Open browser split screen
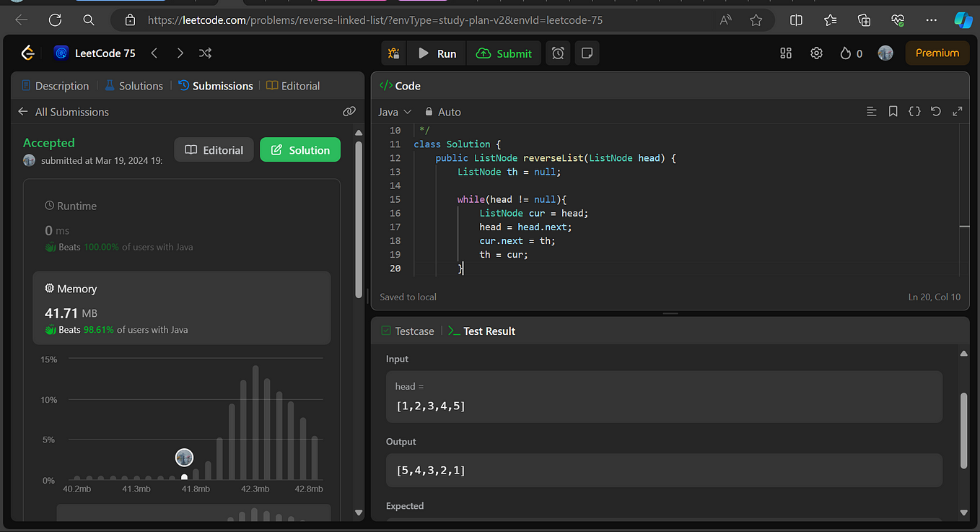 pyautogui.click(x=796, y=20)
